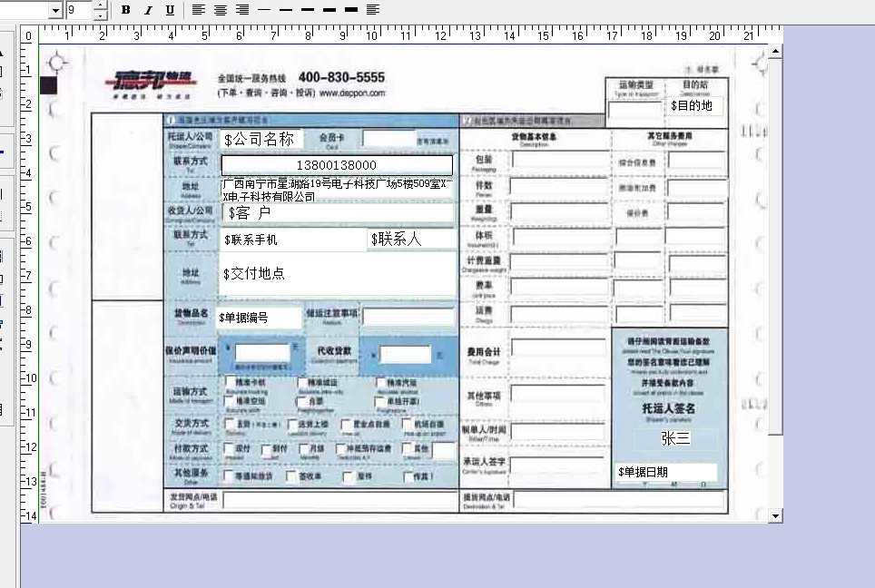Click the justify alignment icon
This screenshot has height=588, width=875.
point(373,10)
